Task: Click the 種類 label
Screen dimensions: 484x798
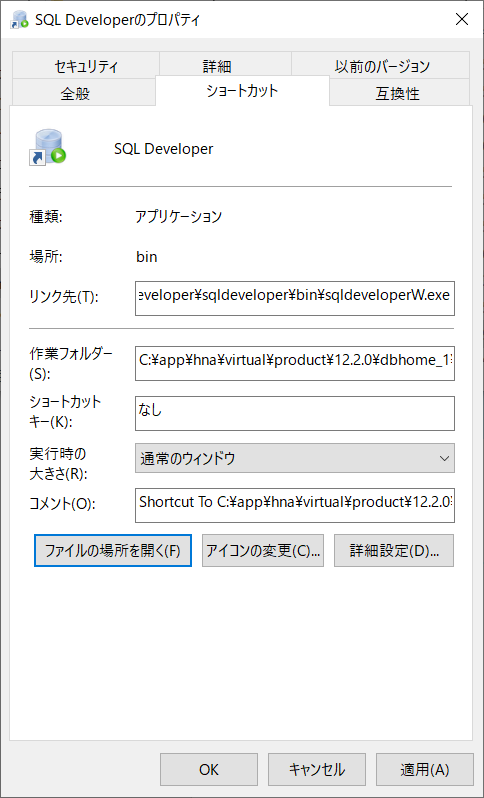Action: pyautogui.click(x=46, y=217)
